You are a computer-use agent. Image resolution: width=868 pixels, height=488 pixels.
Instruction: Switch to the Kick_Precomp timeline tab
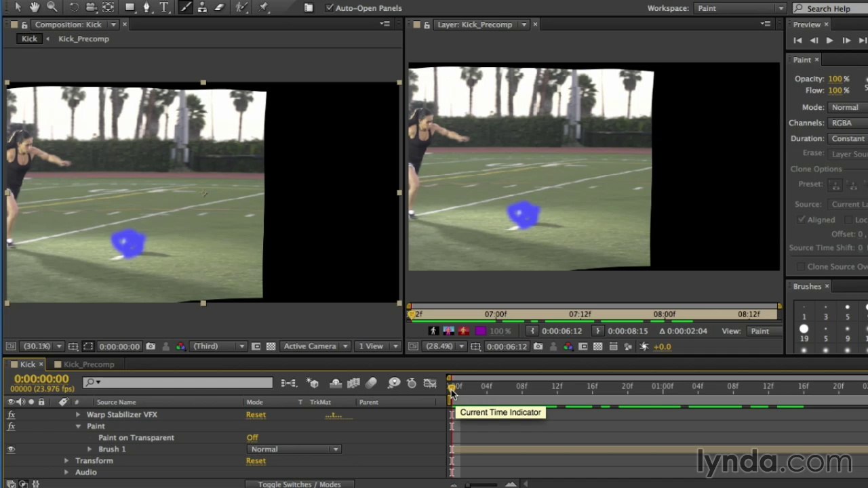[x=89, y=365]
